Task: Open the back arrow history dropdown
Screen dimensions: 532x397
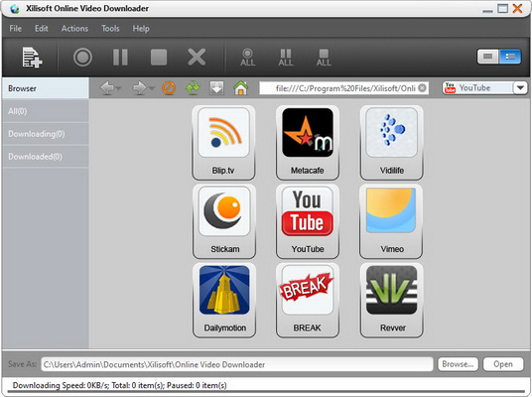Action: [119, 88]
